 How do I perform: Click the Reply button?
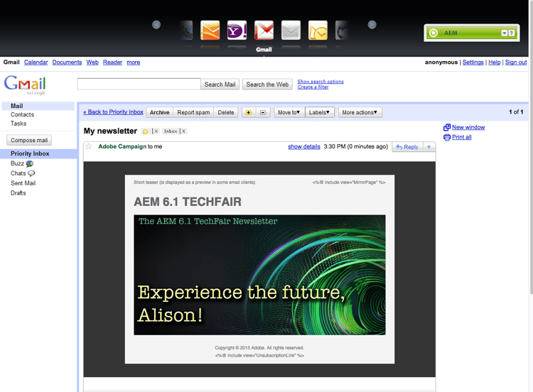[x=407, y=147]
